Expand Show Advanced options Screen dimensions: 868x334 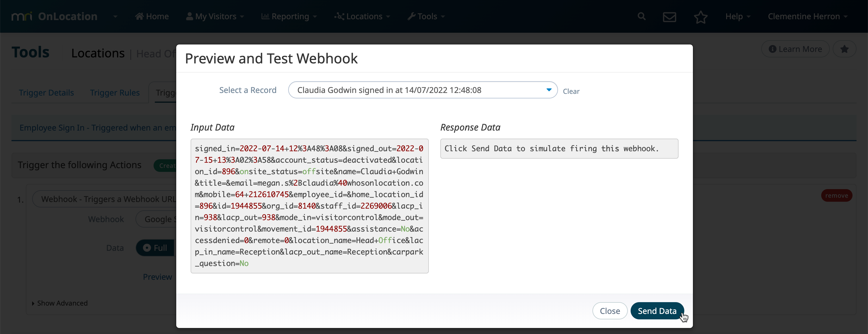point(59,303)
